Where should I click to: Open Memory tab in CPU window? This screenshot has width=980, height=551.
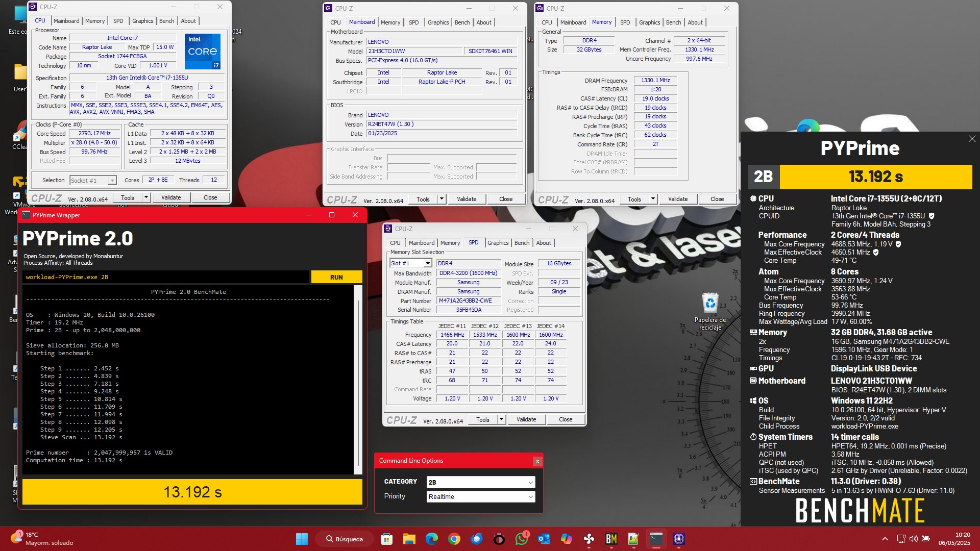pos(95,21)
